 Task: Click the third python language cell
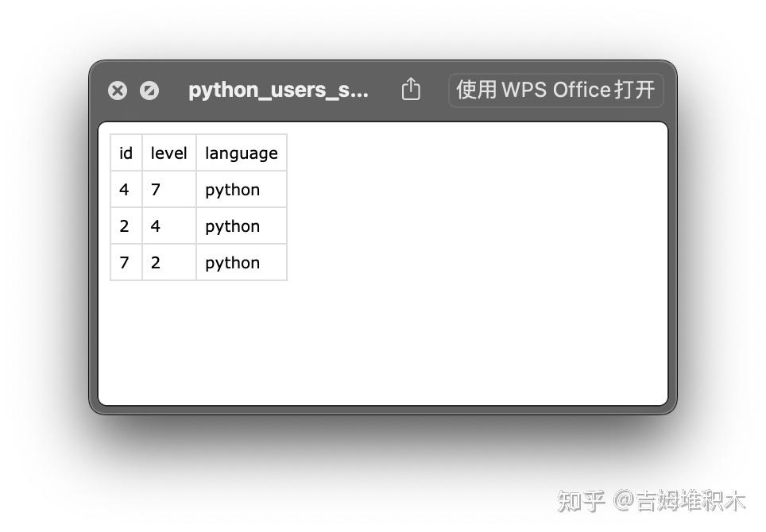(x=231, y=262)
